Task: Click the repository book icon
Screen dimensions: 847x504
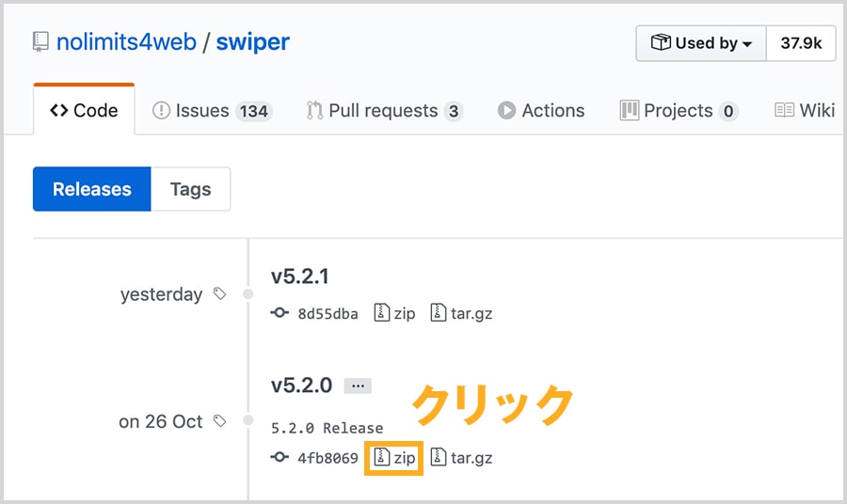Action: pyautogui.click(x=40, y=42)
